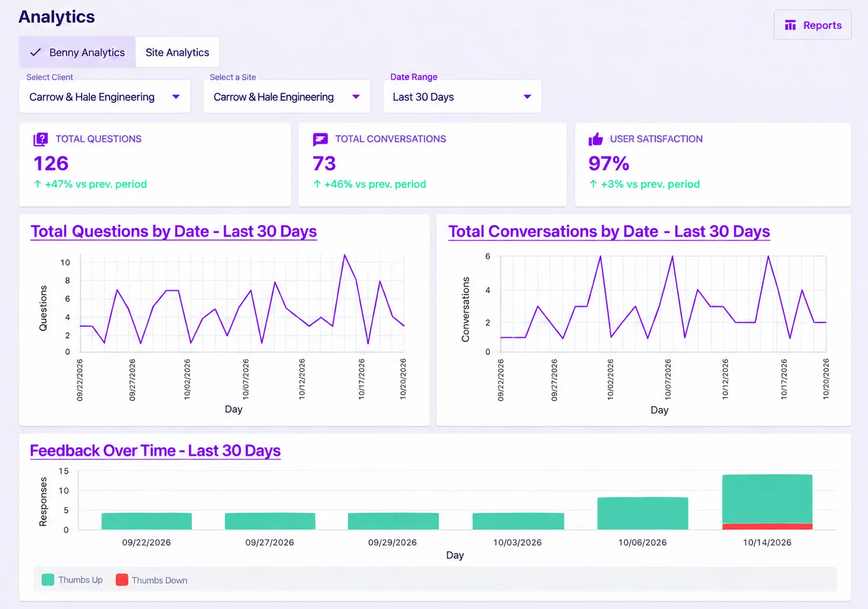Click the 09/29/2026 feedback bar
The width and height of the screenshot is (868, 609).
click(x=393, y=521)
